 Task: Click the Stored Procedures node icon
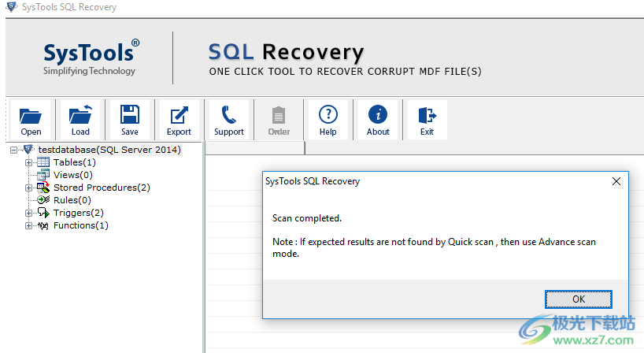pyautogui.click(x=43, y=188)
